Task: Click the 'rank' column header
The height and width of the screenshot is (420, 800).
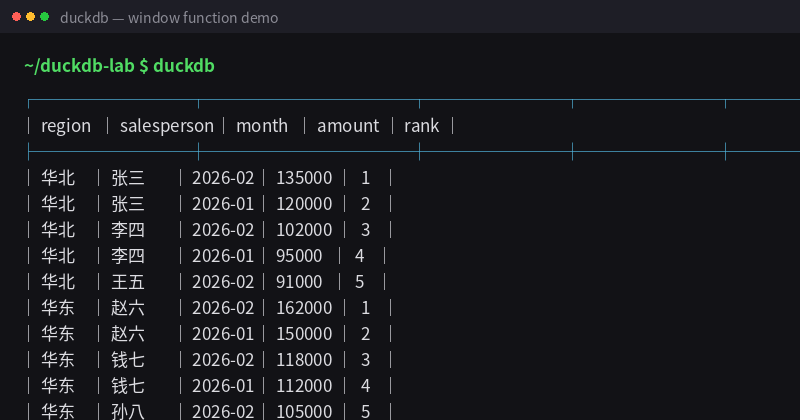Action: point(421,126)
